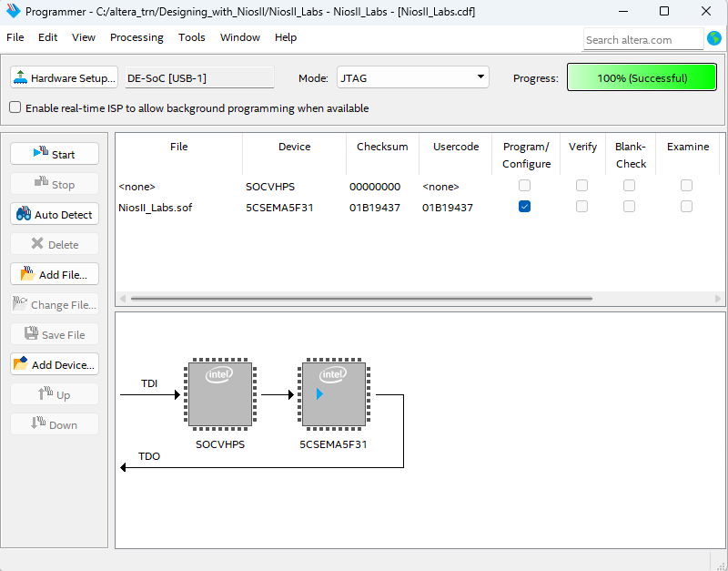Click the scrollbar left arrow
The height and width of the screenshot is (571, 728).
tap(123, 299)
